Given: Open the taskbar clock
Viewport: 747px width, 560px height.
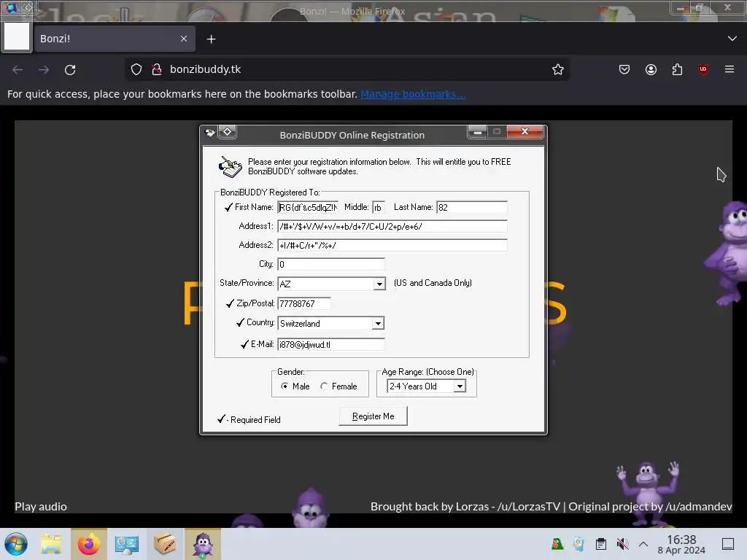Looking at the screenshot, I should pos(681,544).
